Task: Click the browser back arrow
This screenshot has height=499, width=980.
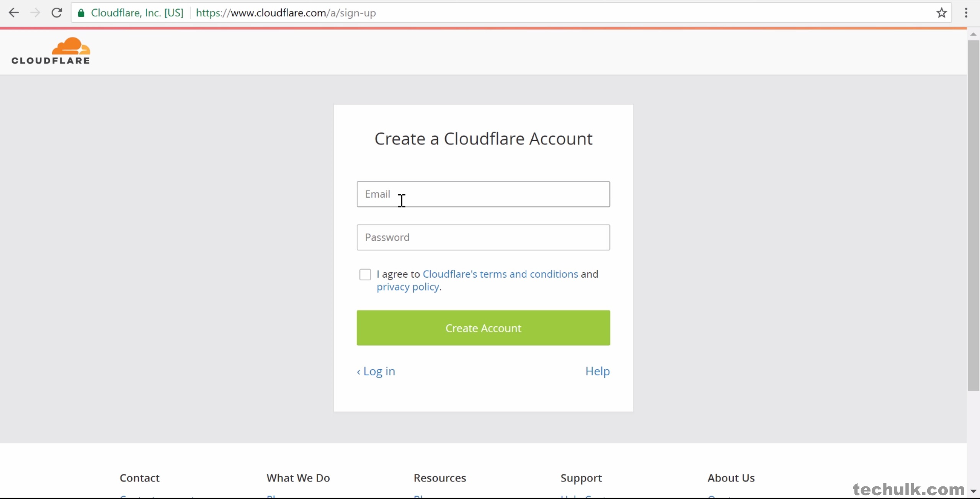Action: coord(14,13)
